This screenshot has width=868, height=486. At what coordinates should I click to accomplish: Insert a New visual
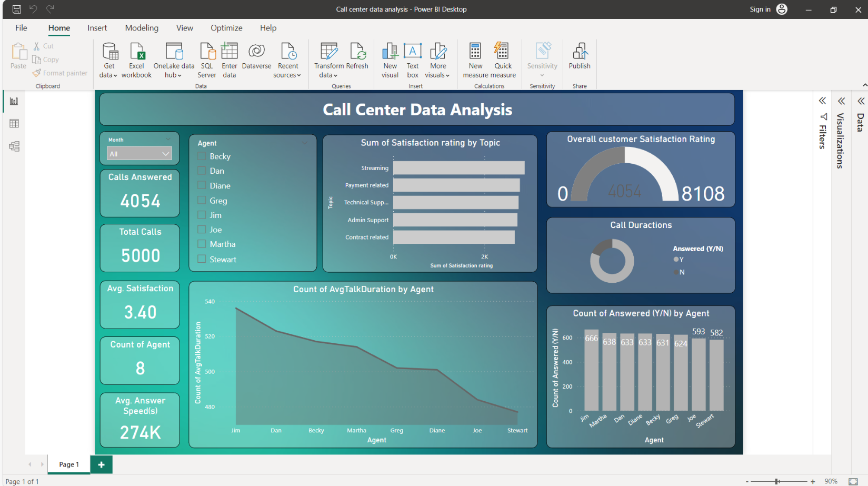coord(390,59)
